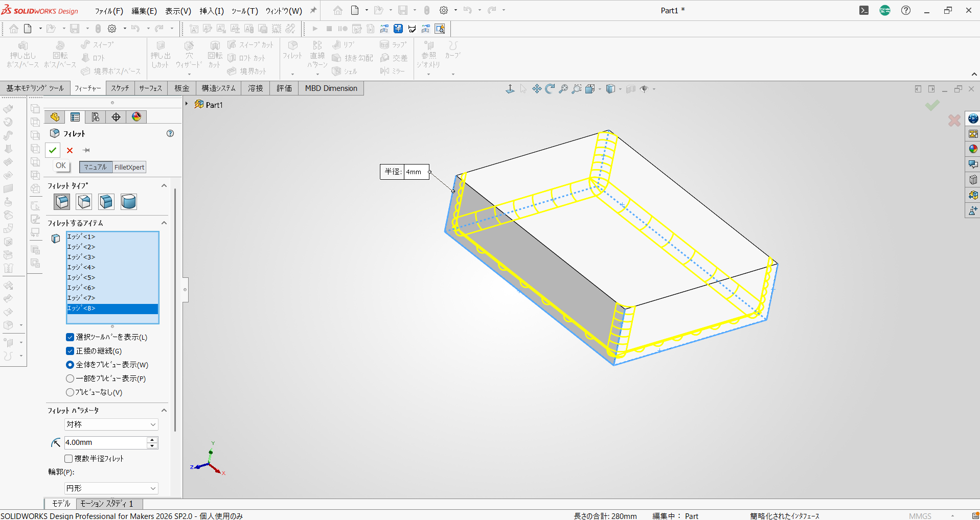This screenshot has height=520, width=980.
Task: Open the 対称 fillet method dropdown
Action: 111,424
